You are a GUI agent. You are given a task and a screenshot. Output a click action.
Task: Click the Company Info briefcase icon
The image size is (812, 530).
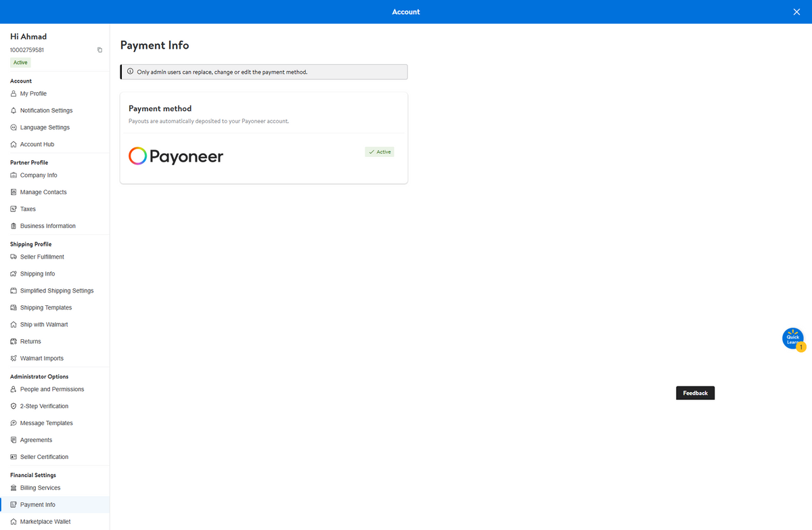pos(14,175)
